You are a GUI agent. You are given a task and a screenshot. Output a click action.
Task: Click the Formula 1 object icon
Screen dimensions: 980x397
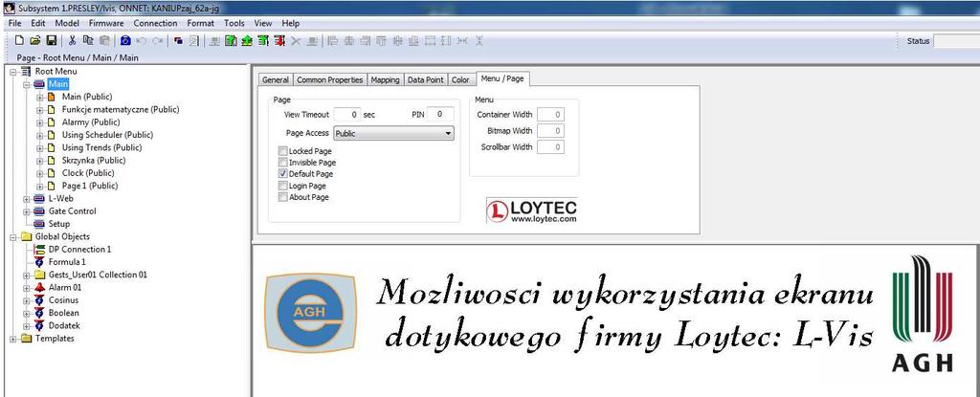click(x=39, y=262)
